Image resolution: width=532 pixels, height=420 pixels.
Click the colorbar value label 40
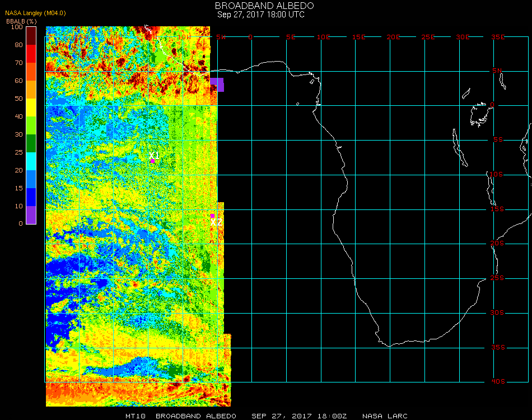(18, 116)
